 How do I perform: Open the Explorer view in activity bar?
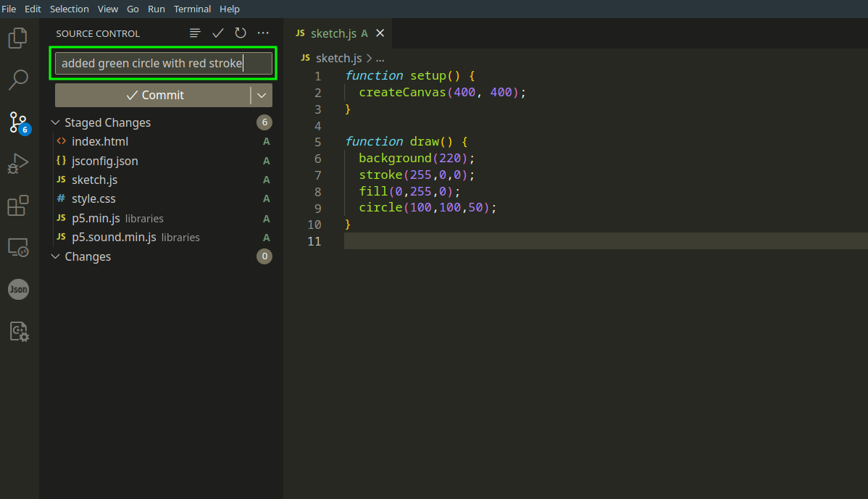tap(18, 38)
